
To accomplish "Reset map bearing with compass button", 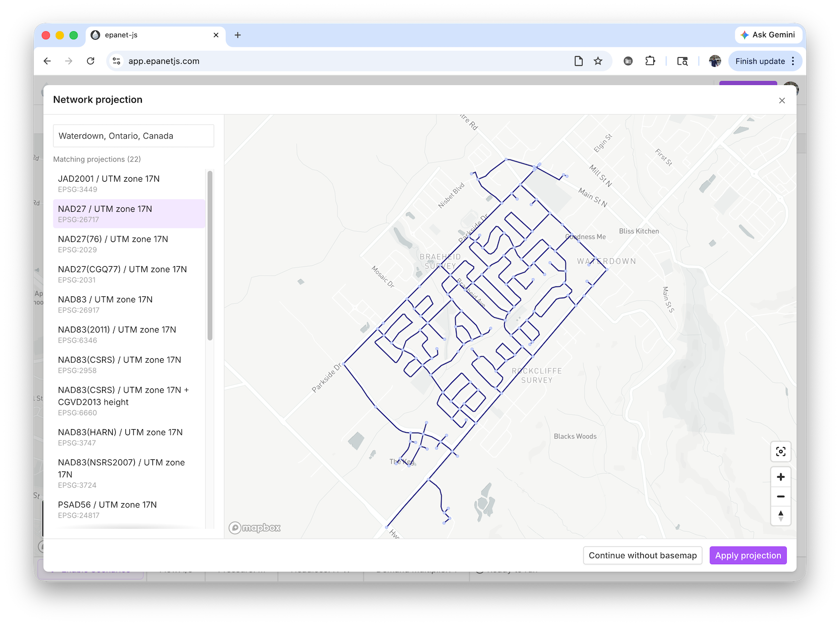I will 780,516.
